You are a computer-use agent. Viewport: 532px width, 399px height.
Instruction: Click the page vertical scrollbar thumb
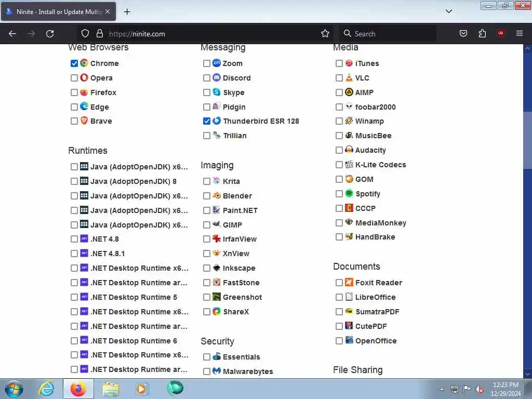point(527,140)
